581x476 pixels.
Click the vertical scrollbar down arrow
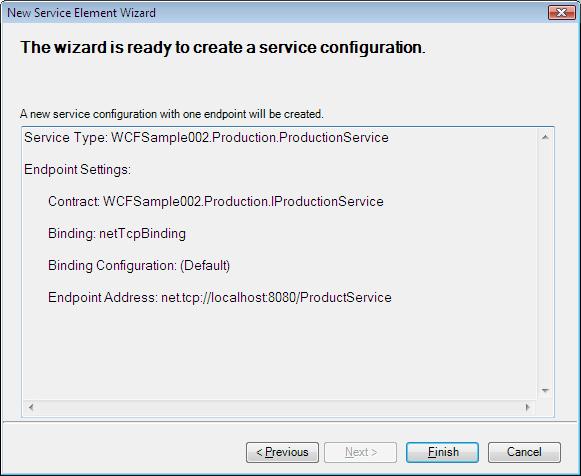click(545, 390)
